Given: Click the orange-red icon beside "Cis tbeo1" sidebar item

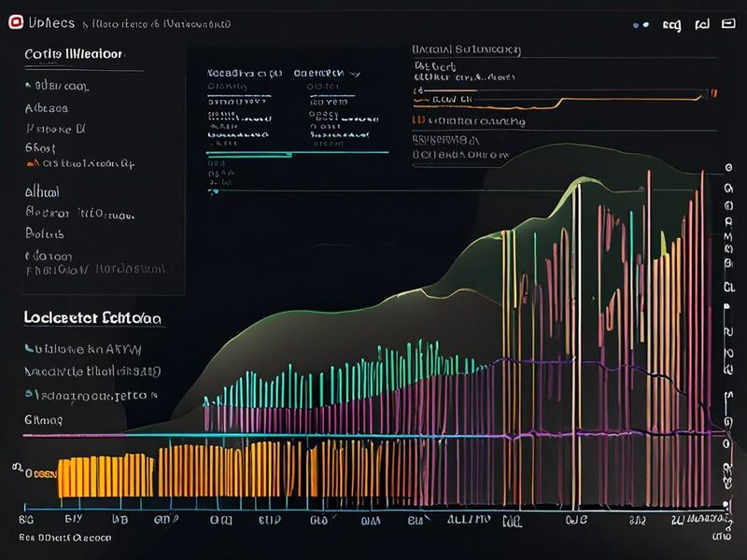Looking at the screenshot, I should click(33, 163).
